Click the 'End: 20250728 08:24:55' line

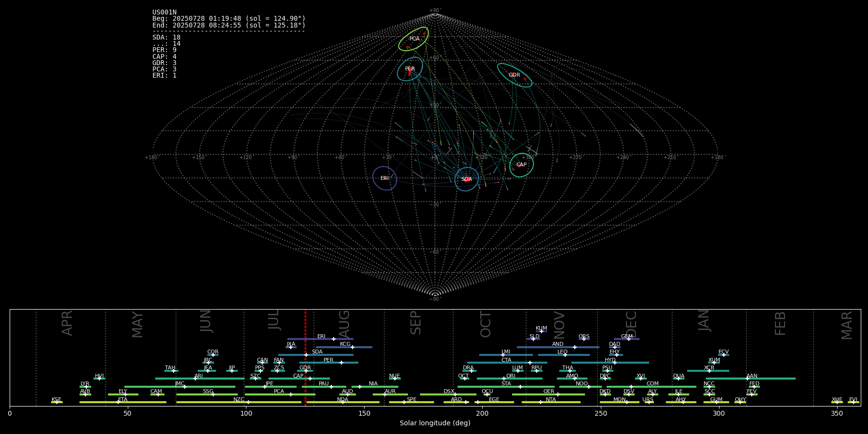point(229,25)
